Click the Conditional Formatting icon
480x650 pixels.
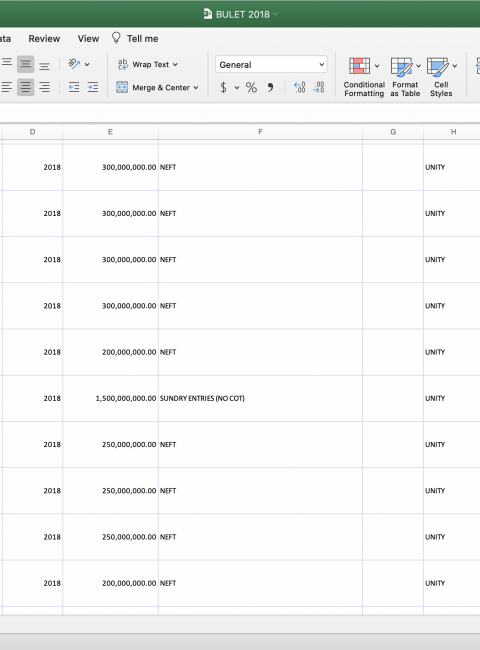click(x=359, y=66)
